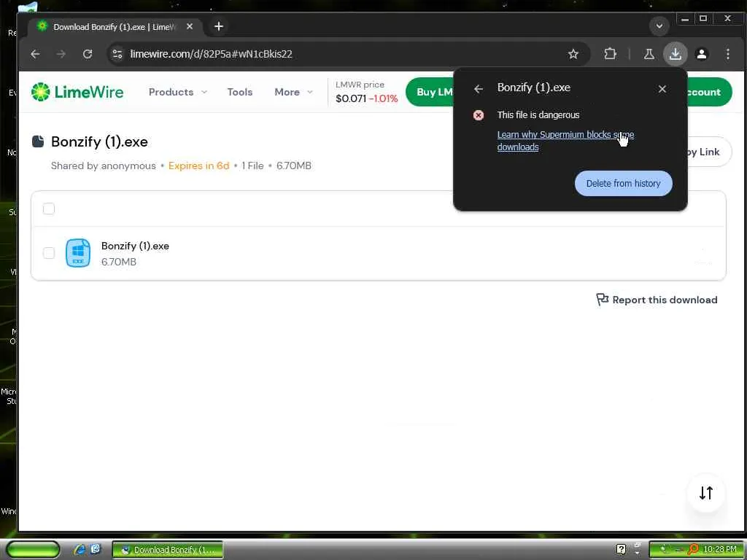Tick the Bonzify (1).exe row checkbox

click(49, 253)
